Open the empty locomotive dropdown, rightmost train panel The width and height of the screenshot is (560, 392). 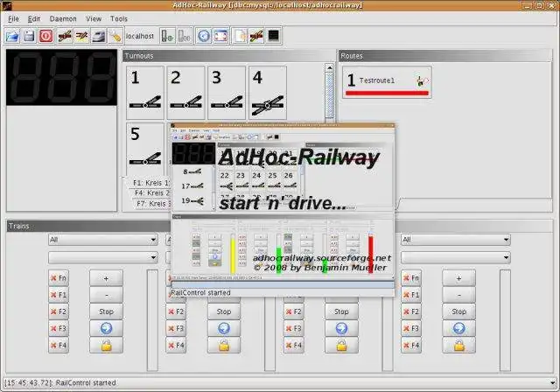456,257
